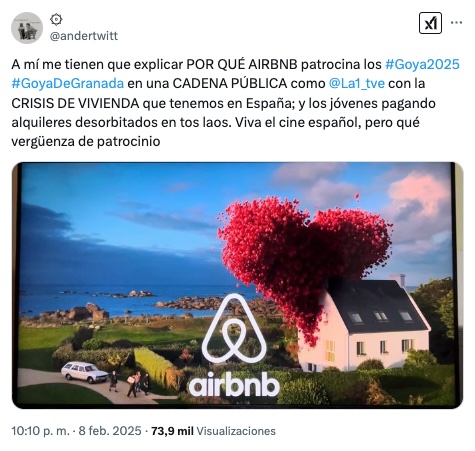Click the phrase vergüenza de patrocinio
The width and height of the screenshot is (475, 451).
click(x=86, y=142)
